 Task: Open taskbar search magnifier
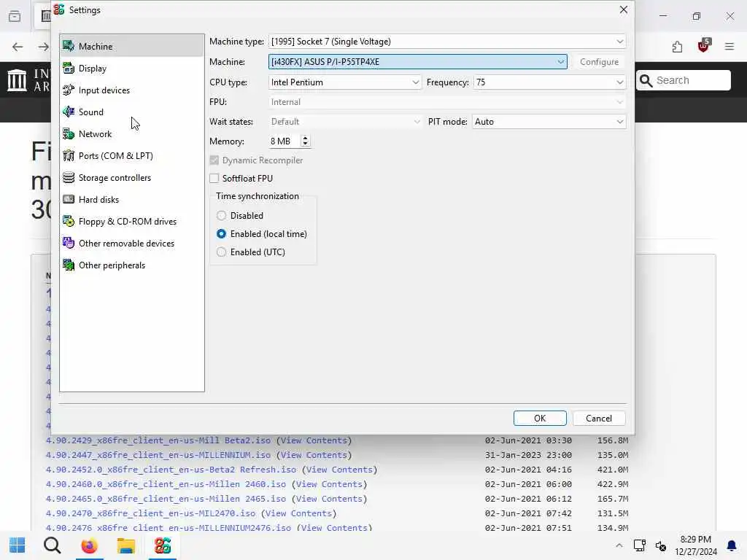53,545
